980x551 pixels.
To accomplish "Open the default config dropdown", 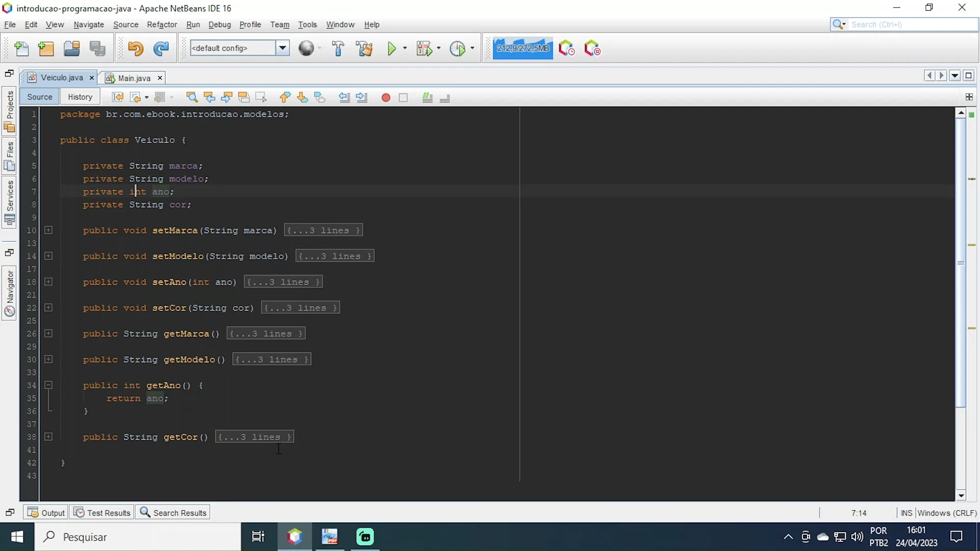I will [282, 48].
